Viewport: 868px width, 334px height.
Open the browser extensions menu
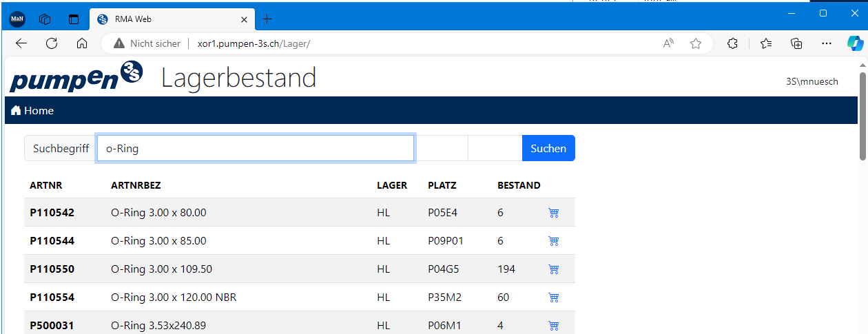(732, 43)
